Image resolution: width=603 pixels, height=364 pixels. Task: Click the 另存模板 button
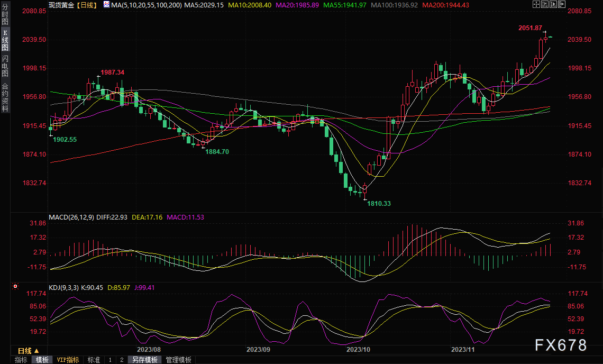pos(144,360)
